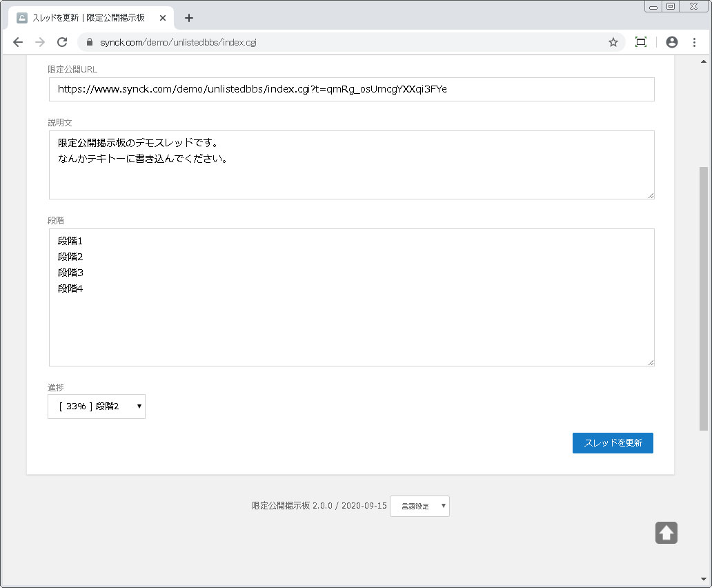Click the 段階4 line of text
This screenshot has height=588, width=712.
pos(70,288)
